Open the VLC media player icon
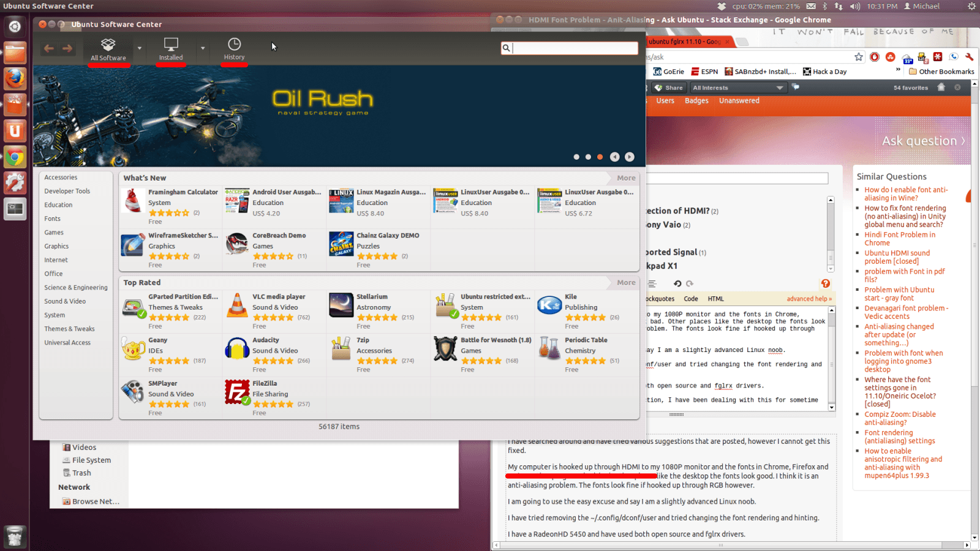The height and width of the screenshot is (551, 980). pos(237,305)
